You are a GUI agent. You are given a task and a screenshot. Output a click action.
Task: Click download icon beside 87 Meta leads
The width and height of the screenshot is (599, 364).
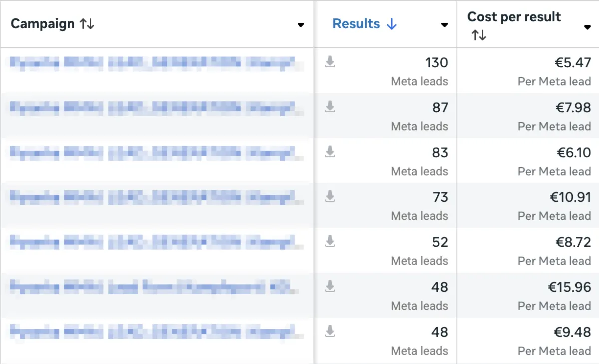[330, 107]
